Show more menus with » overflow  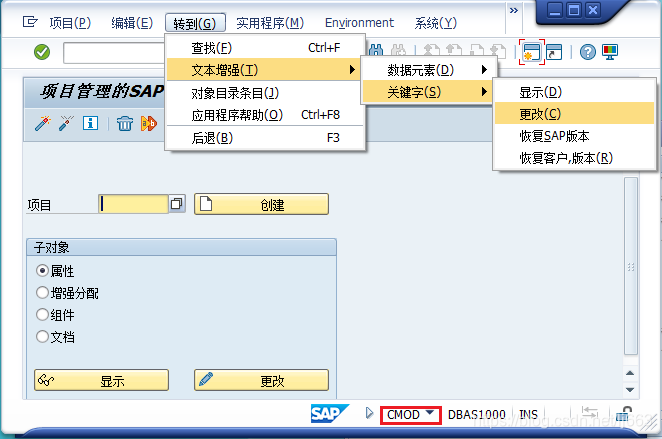click(x=514, y=10)
